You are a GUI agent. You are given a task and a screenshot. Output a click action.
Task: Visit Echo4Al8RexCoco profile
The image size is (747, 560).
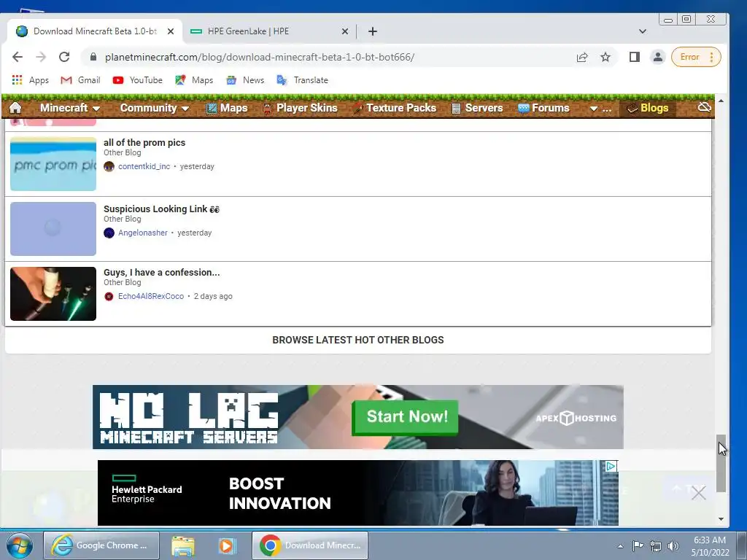click(151, 296)
